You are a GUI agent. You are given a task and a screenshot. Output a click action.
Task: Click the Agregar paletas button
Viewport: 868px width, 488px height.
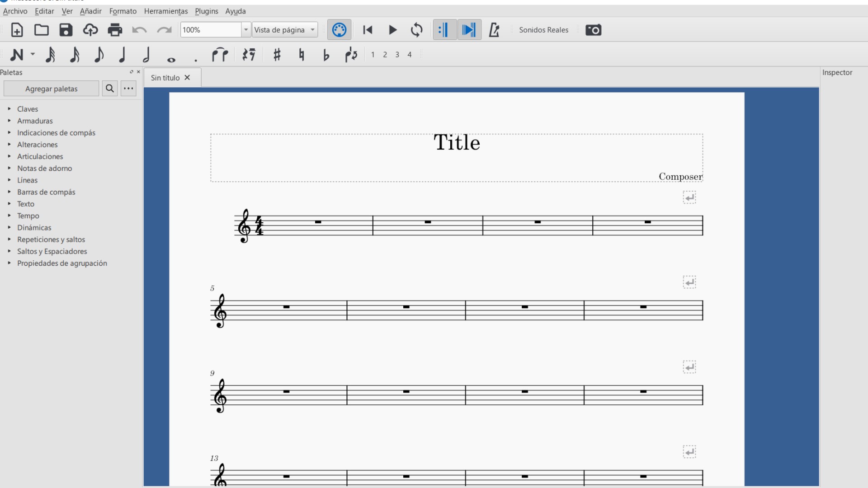tap(51, 88)
